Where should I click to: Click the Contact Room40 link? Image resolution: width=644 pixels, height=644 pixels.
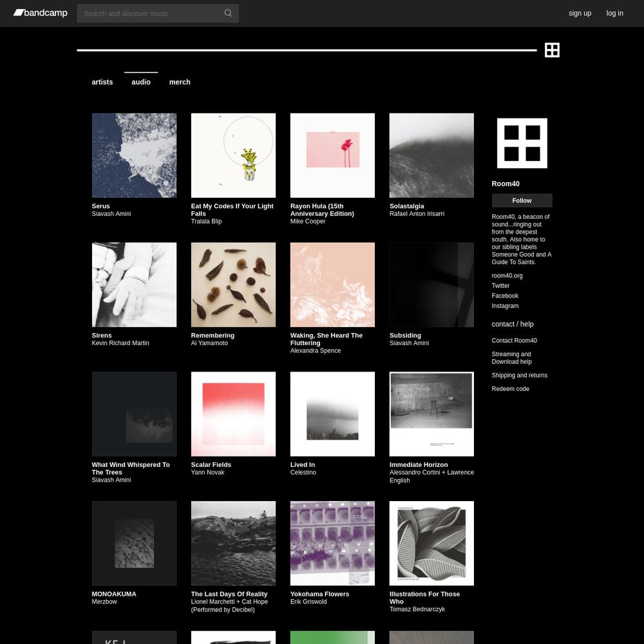point(514,341)
